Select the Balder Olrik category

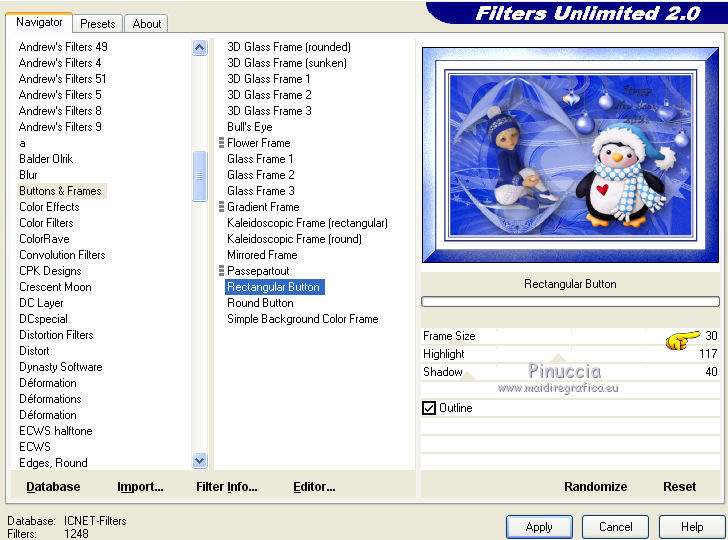pos(46,159)
